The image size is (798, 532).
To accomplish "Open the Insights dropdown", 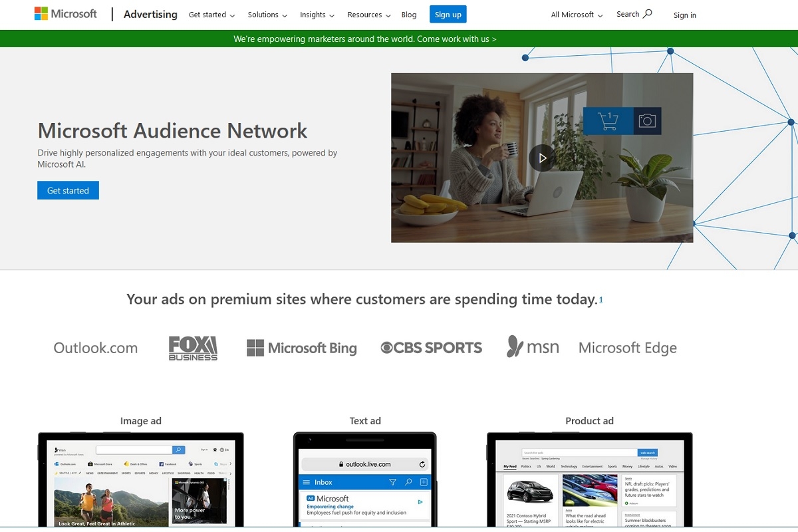I will coord(317,15).
